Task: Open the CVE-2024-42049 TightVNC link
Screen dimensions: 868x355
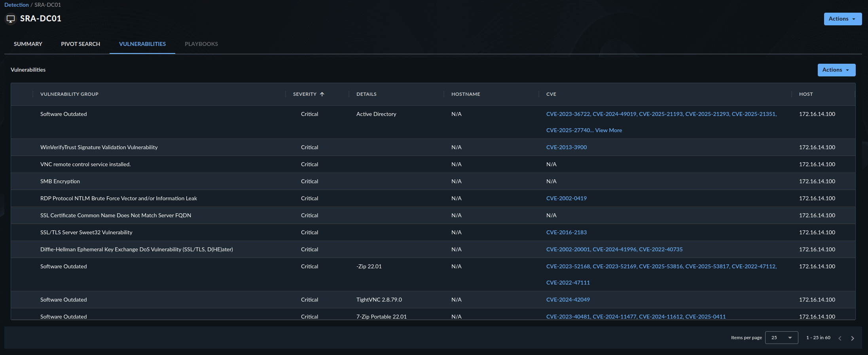Action: coord(568,300)
